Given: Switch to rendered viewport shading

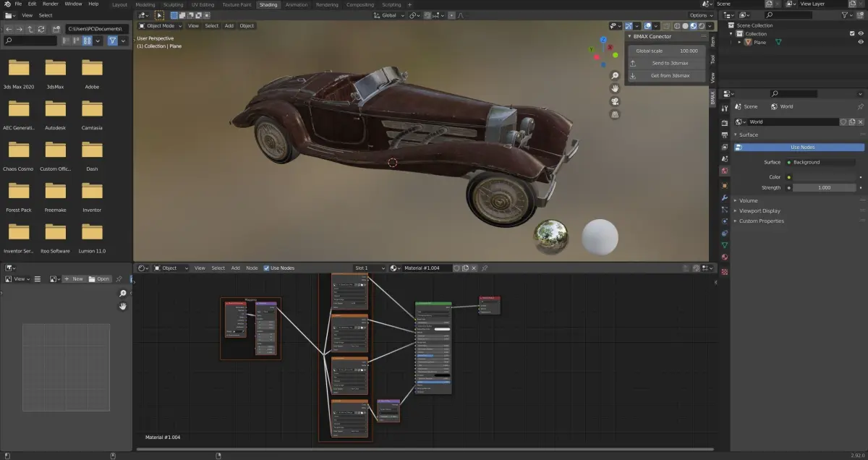Looking at the screenshot, I should point(701,26).
